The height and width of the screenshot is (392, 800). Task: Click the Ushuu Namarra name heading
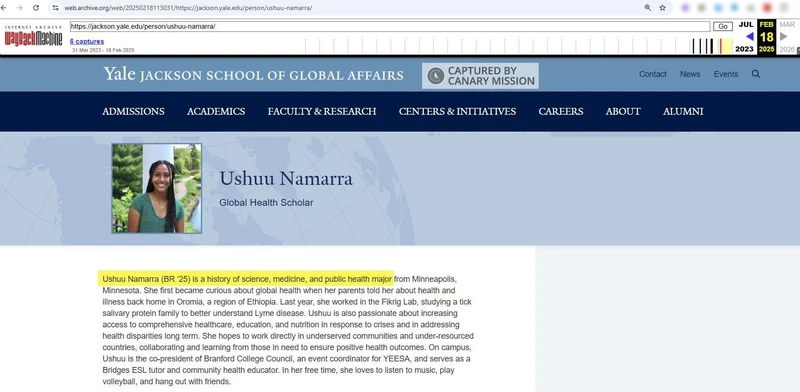[x=286, y=179]
